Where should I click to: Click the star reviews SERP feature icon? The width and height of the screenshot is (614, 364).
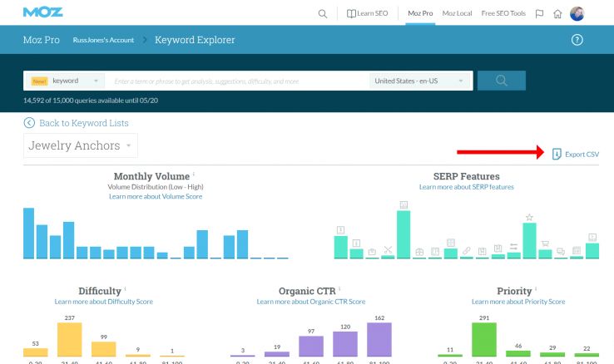529,218
